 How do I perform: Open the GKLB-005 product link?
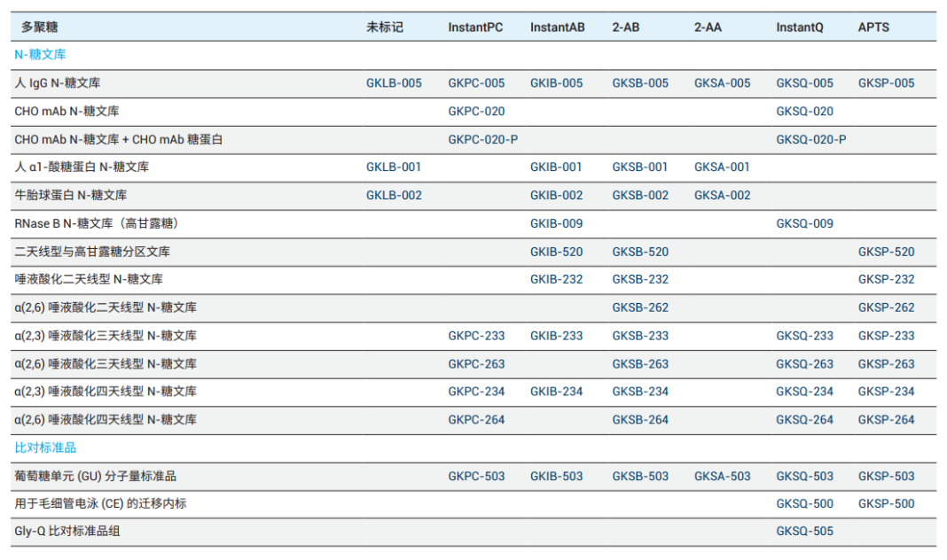(394, 83)
